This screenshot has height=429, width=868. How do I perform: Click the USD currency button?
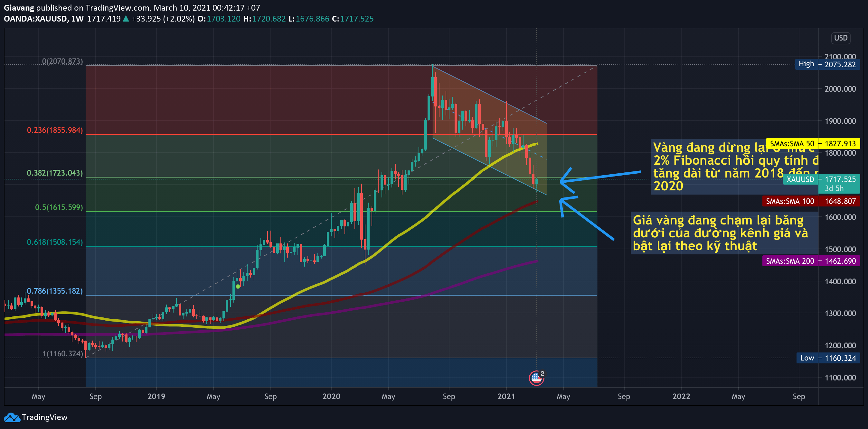point(840,38)
